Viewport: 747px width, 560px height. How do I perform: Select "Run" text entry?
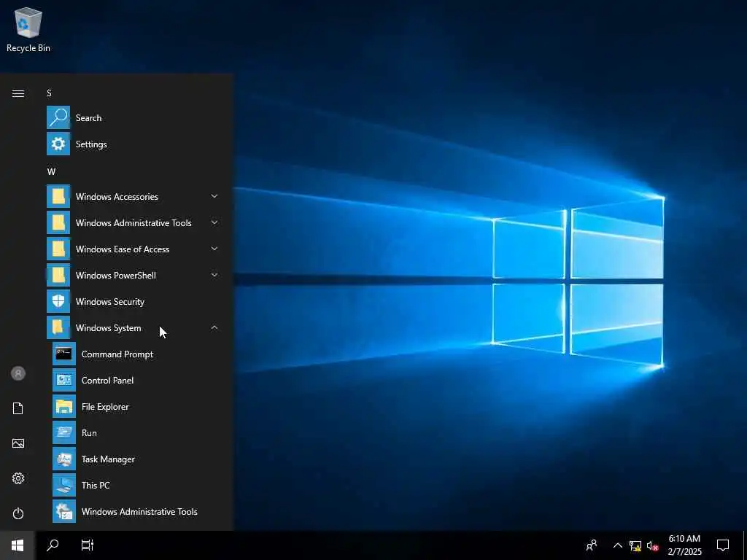(x=89, y=433)
